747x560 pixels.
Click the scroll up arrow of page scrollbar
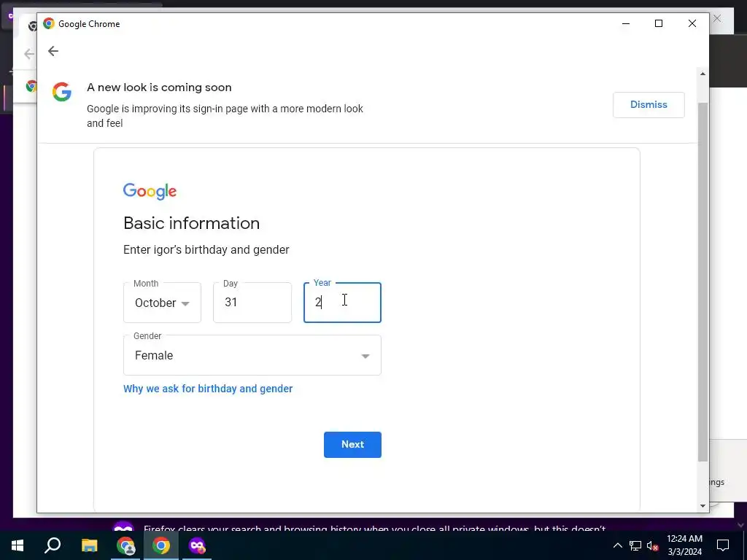[x=703, y=74]
